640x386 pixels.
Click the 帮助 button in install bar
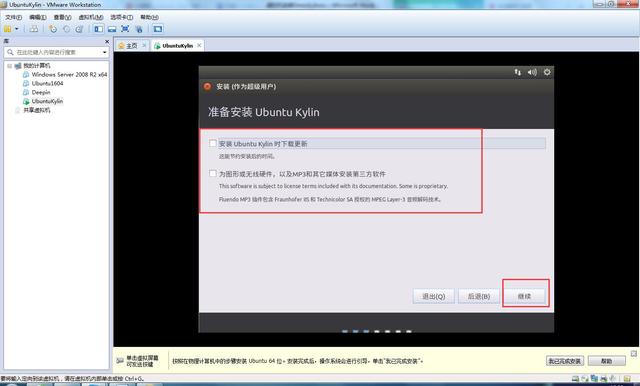click(607, 361)
